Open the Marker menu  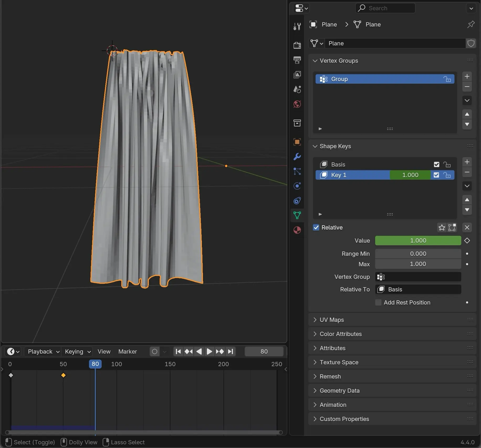[x=128, y=351]
